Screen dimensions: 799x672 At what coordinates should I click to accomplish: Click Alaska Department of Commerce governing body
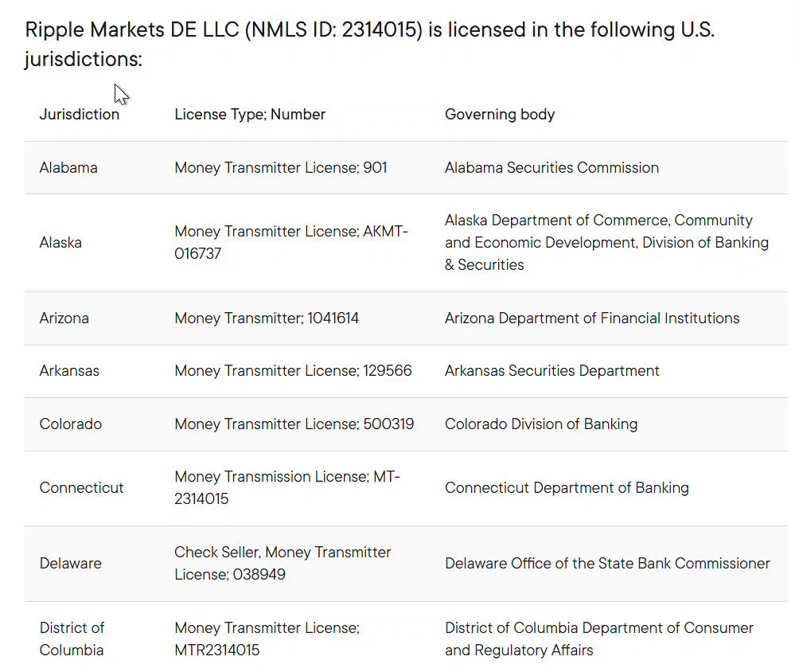pos(606,243)
